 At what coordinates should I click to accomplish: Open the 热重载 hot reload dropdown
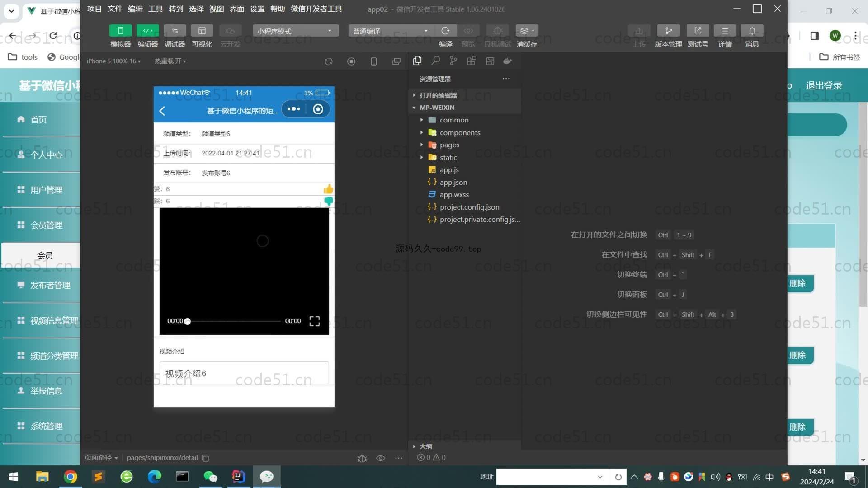point(170,61)
